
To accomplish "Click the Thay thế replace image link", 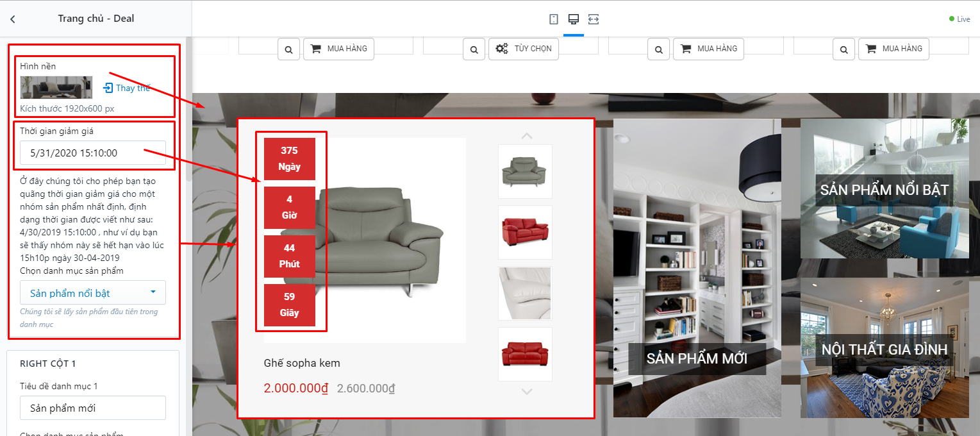I will 126,88.
